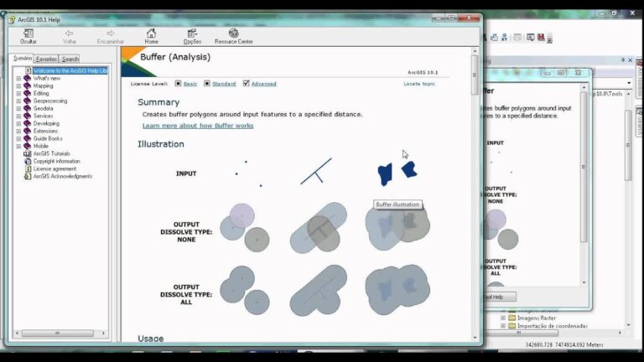
Task: Click the Importação de coordenadas folder icon
Action: coord(512,325)
